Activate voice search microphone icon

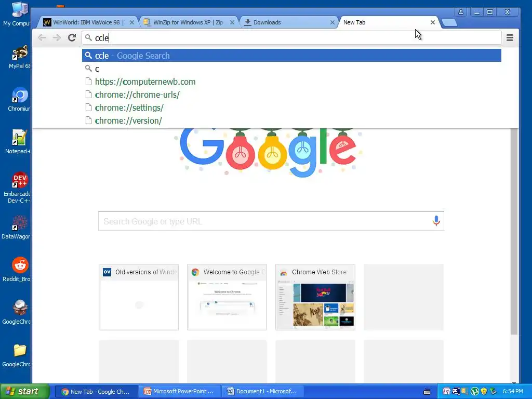(x=436, y=221)
